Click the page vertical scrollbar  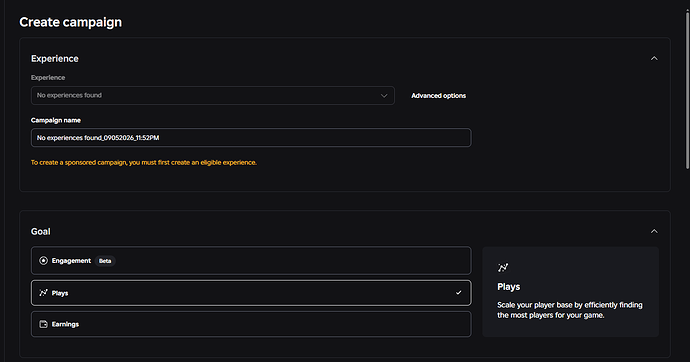click(x=687, y=90)
